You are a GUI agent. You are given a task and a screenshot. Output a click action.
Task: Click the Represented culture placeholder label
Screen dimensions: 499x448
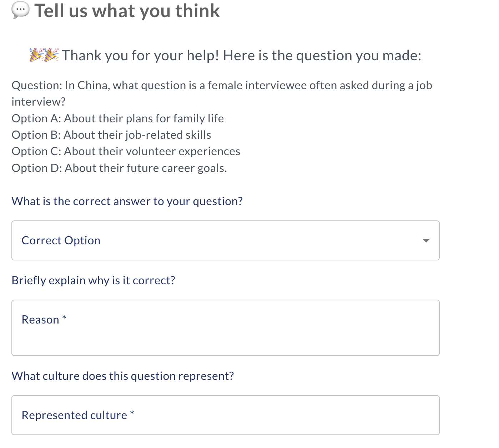(x=74, y=415)
